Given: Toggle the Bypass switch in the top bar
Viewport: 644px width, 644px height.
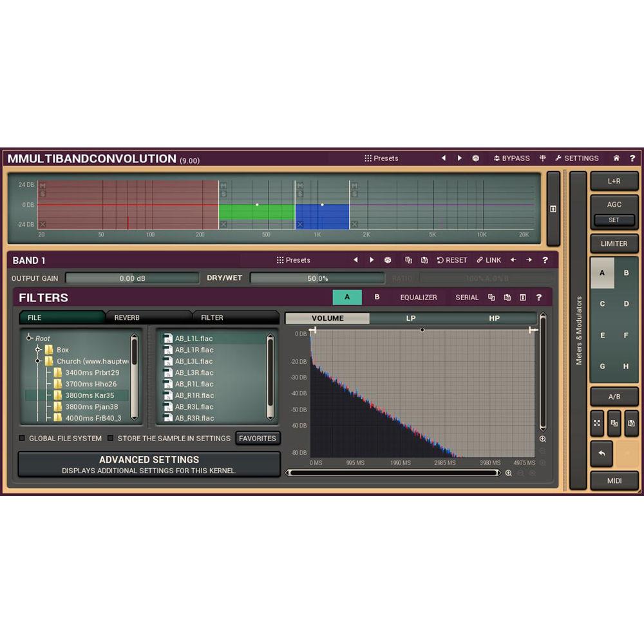Looking at the screenshot, I should 512,158.
